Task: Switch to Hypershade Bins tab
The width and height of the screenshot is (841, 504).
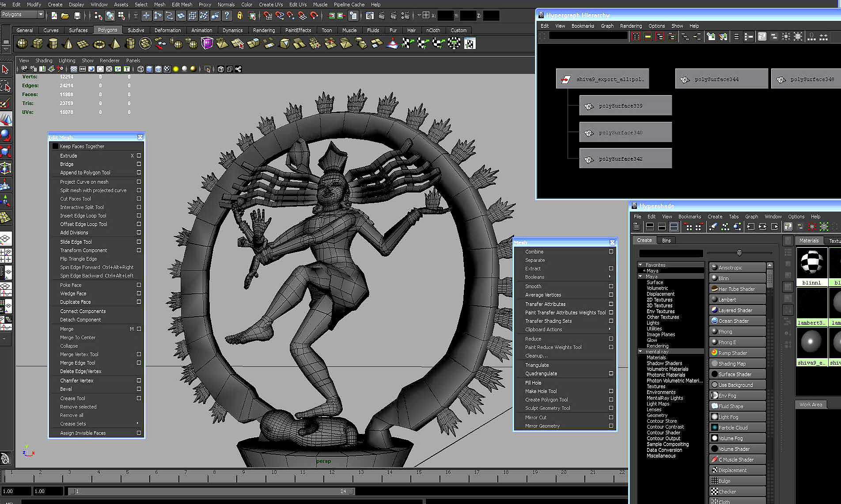Action: (x=666, y=240)
